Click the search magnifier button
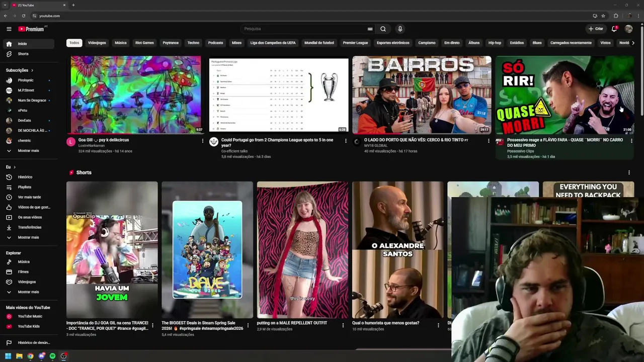Viewport: 644px width, 362px height. coord(383,29)
